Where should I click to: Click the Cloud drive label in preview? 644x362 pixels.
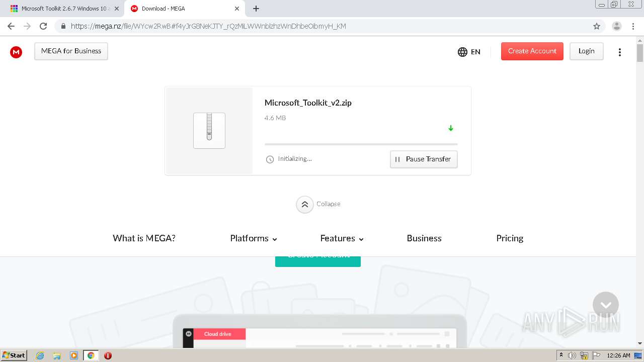coord(218,334)
